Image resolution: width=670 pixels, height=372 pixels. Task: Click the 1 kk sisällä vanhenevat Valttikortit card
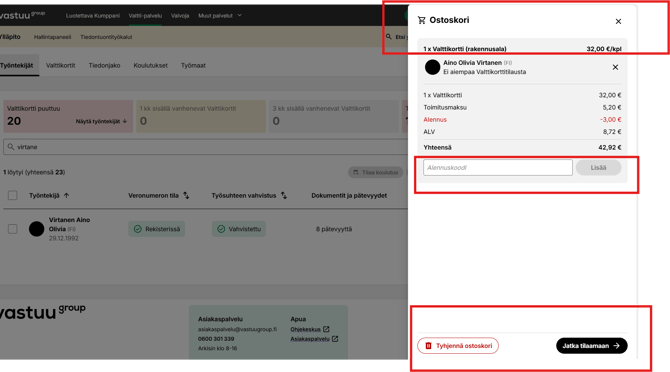point(201,116)
